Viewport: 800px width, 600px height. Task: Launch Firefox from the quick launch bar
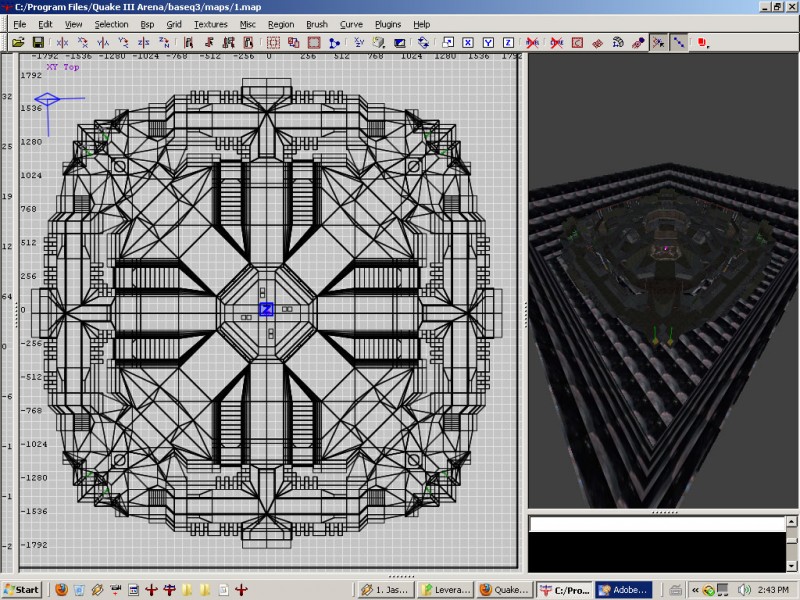pos(61,590)
